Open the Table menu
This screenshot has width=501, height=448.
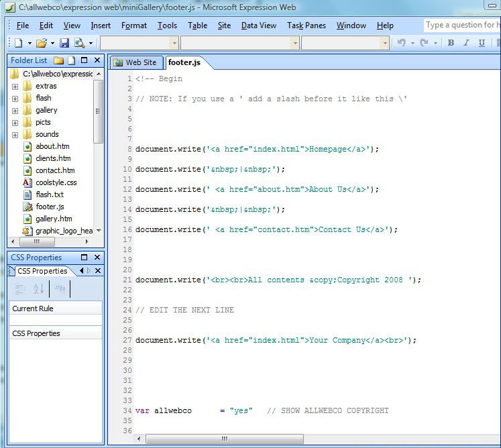click(x=197, y=25)
